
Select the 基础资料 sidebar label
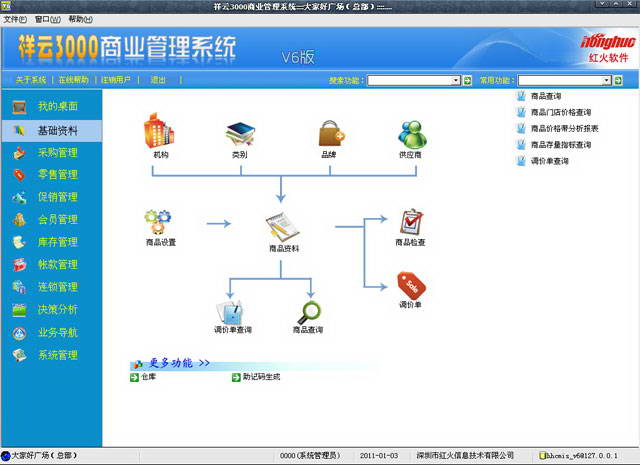pyautogui.click(x=58, y=131)
